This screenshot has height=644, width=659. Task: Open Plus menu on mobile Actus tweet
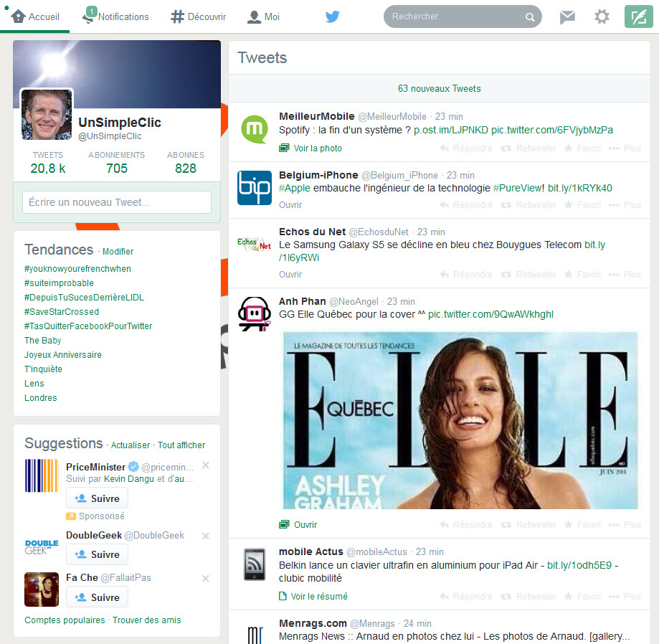[625, 596]
